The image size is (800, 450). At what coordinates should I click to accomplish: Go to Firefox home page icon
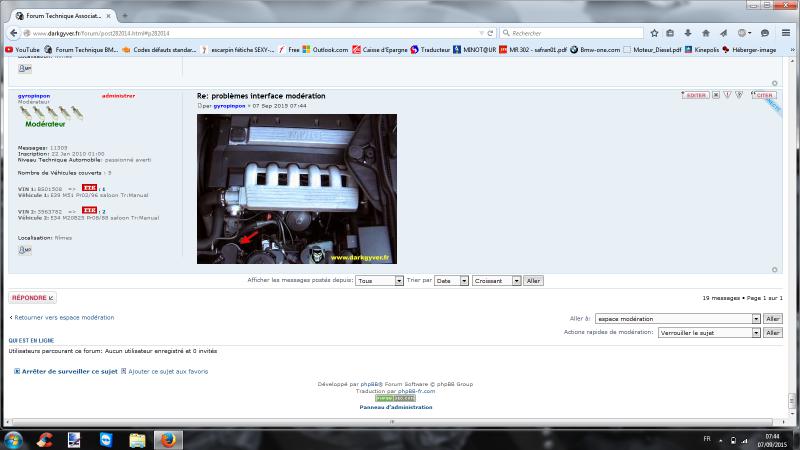click(x=707, y=33)
